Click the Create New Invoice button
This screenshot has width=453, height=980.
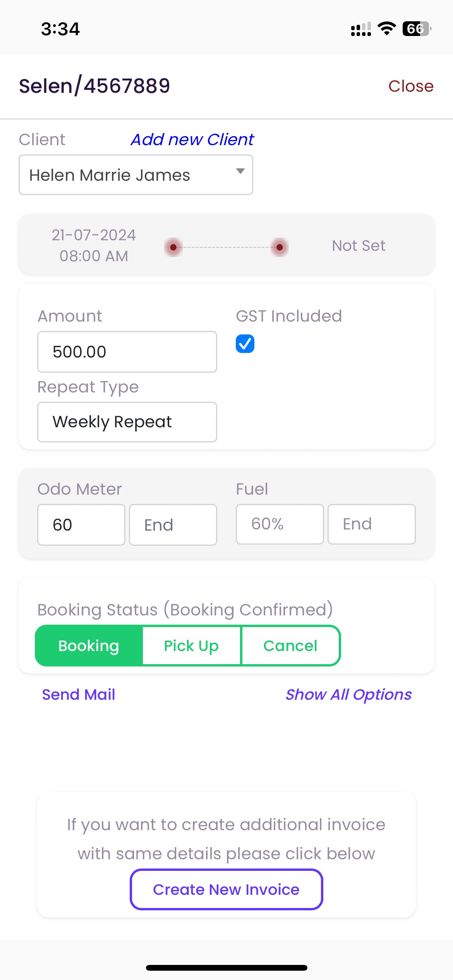point(226,889)
